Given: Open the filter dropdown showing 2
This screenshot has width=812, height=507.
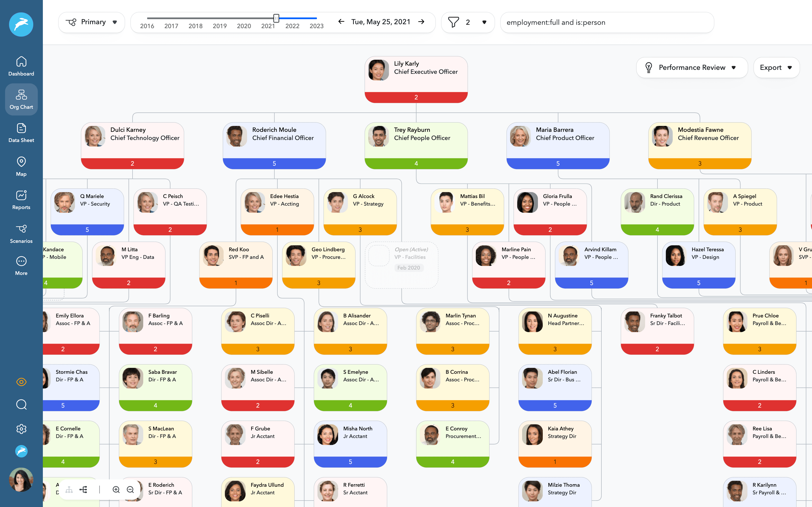Looking at the screenshot, I should pos(467,22).
